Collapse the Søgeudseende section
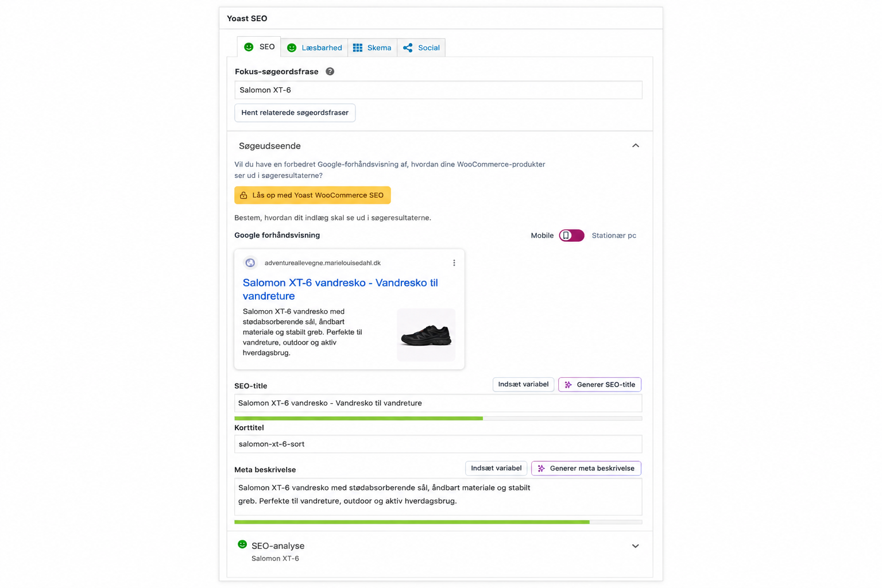The image size is (882, 588). pyautogui.click(x=636, y=146)
